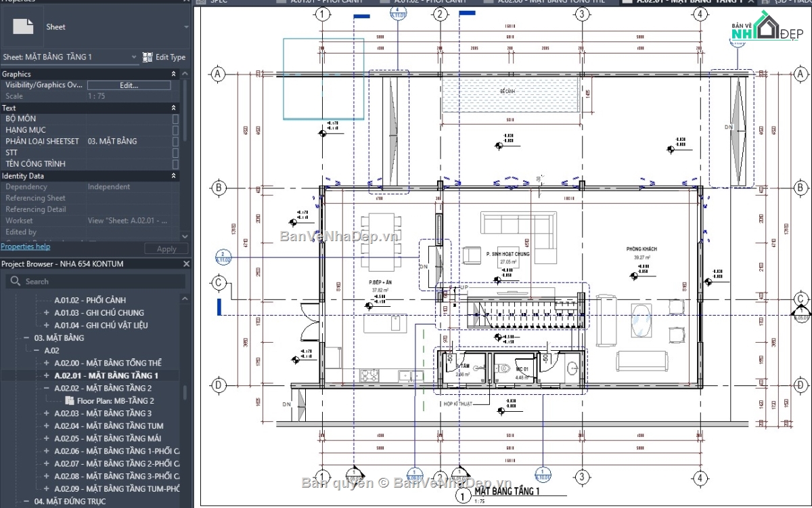The height and width of the screenshot is (508, 812).
Task: Click the Project Browser search field
Action: click(95, 281)
